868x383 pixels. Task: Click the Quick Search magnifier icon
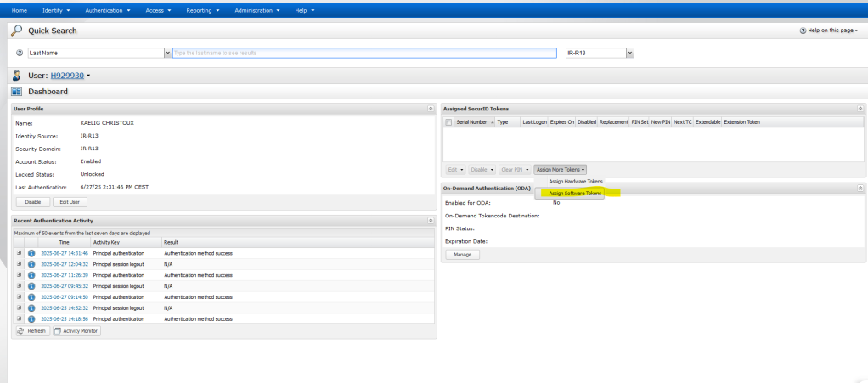(16, 31)
